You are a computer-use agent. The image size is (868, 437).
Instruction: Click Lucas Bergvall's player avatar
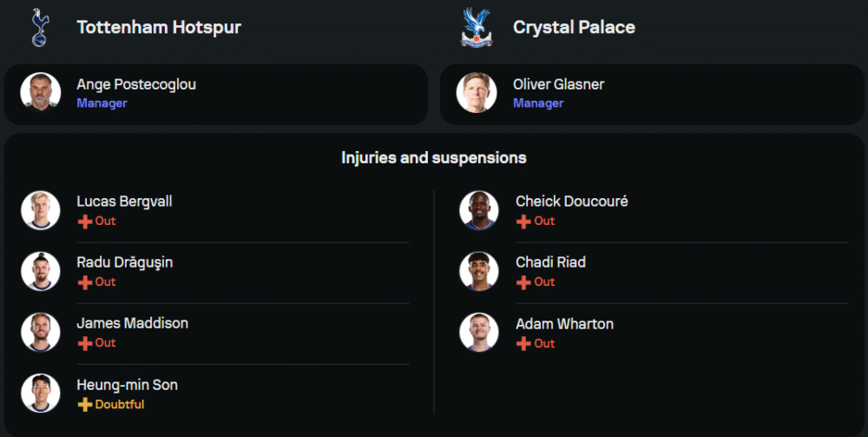40,210
